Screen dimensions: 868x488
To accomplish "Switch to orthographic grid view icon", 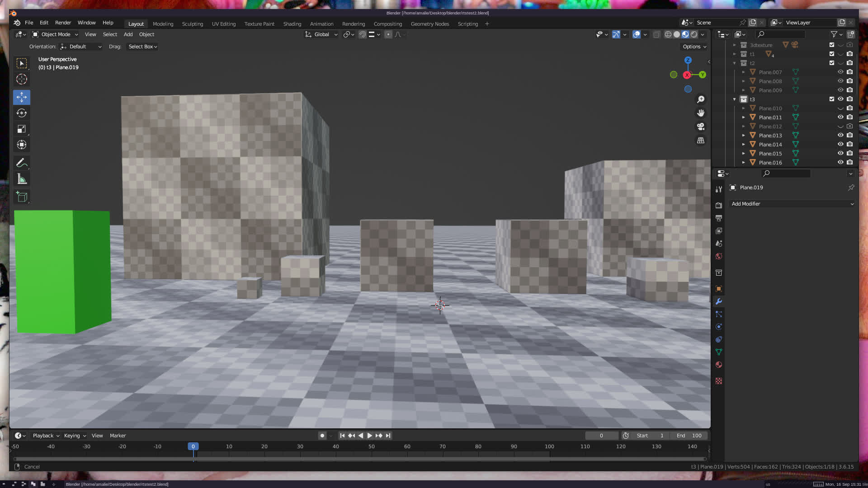I will [701, 141].
